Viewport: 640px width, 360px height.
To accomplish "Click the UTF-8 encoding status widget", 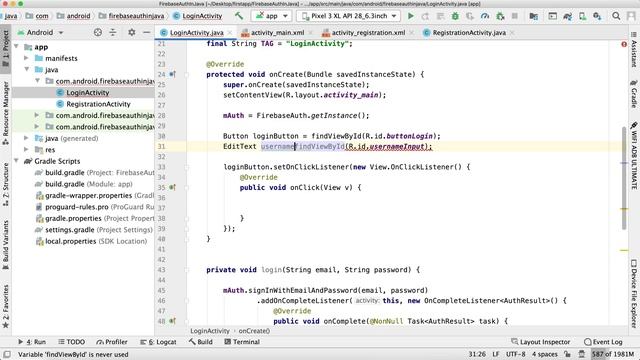I will [x=516, y=354].
